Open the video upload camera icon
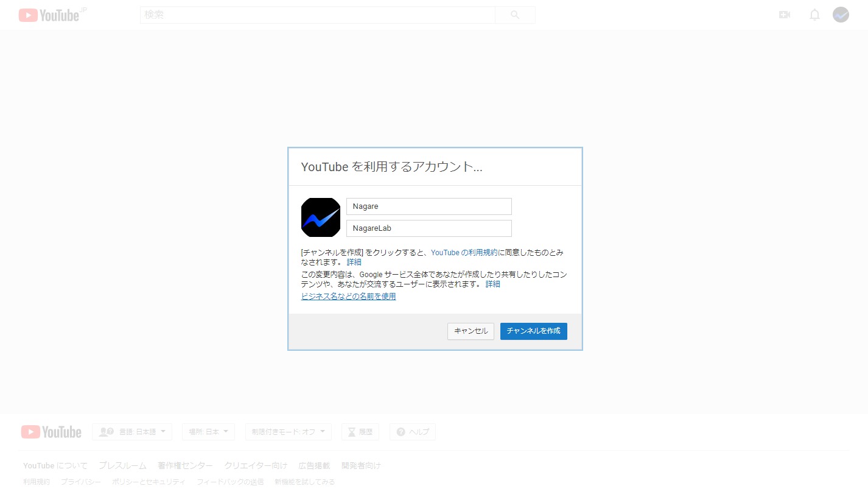 785,15
